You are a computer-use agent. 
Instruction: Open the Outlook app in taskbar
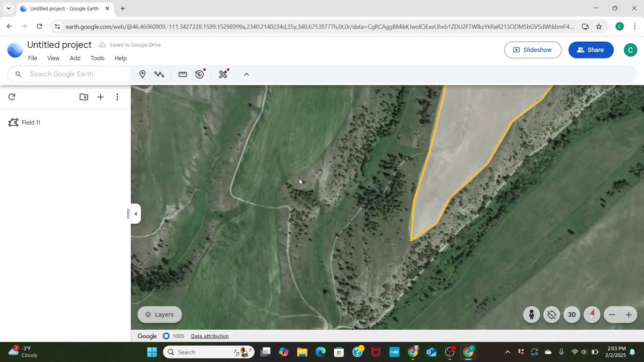tap(431, 352)
